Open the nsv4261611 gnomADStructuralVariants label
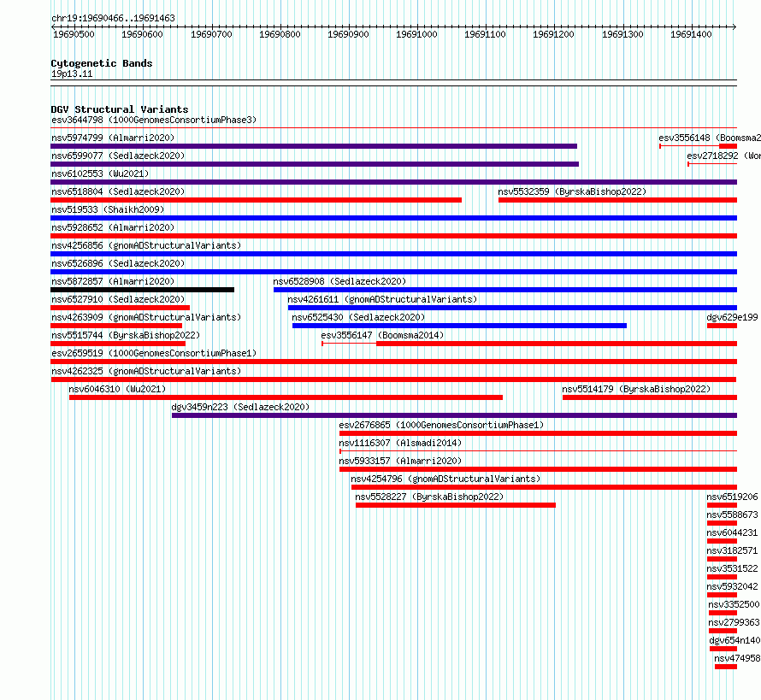The height and width of the screenshot is (700, 761). [x=382, y=299]
